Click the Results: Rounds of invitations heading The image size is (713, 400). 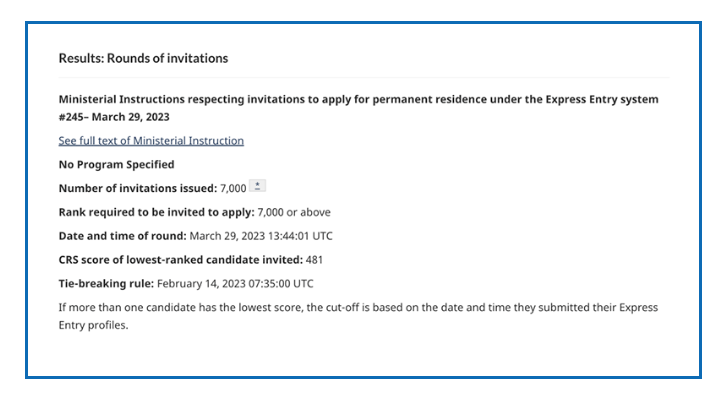143,58
